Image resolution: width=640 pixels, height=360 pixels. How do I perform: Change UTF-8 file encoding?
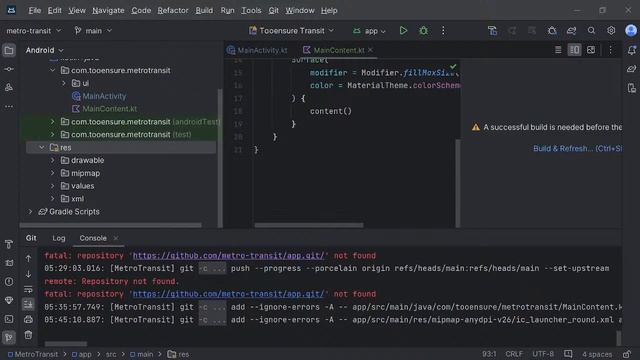[543, 354]
